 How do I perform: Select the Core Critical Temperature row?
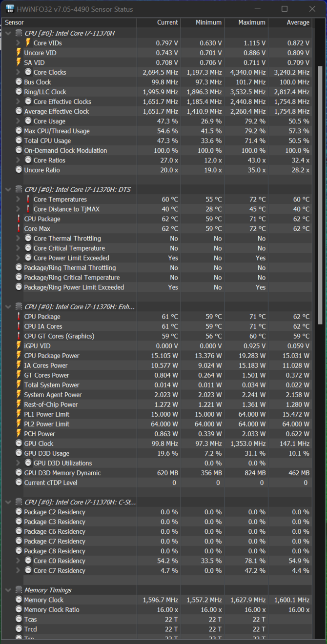[x=157, y=248]
